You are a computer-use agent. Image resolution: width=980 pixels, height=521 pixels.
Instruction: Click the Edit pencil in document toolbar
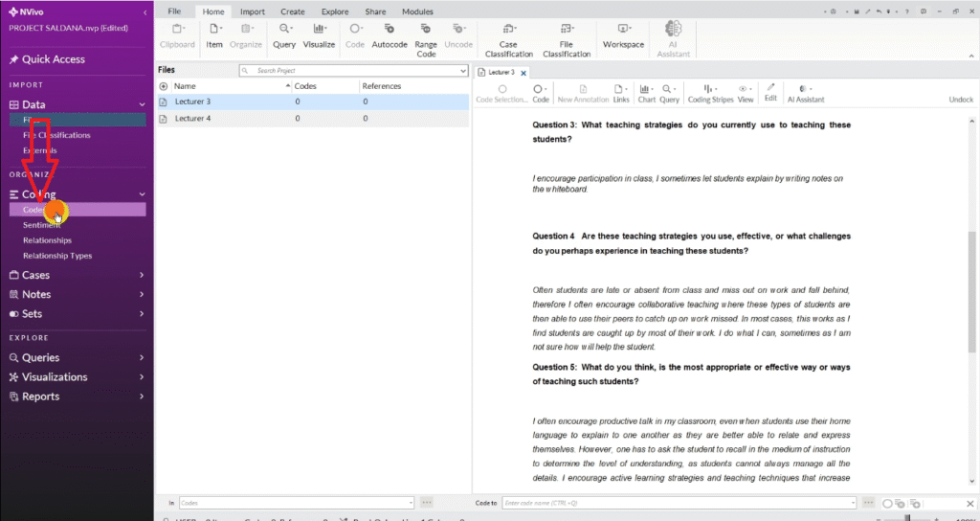point(770,92)
